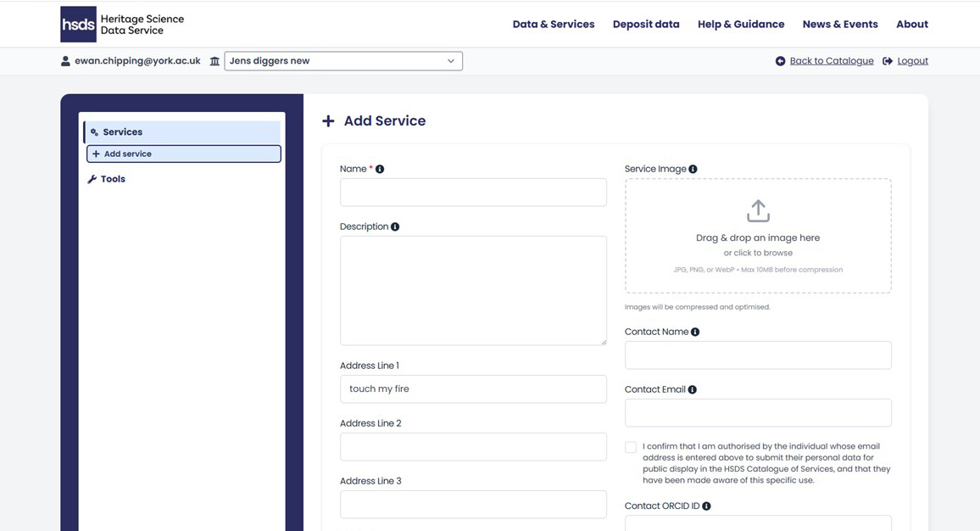This screenshot has height=531, width=980.
Task: Open the info icon next to Name
Action: point(379,168)
